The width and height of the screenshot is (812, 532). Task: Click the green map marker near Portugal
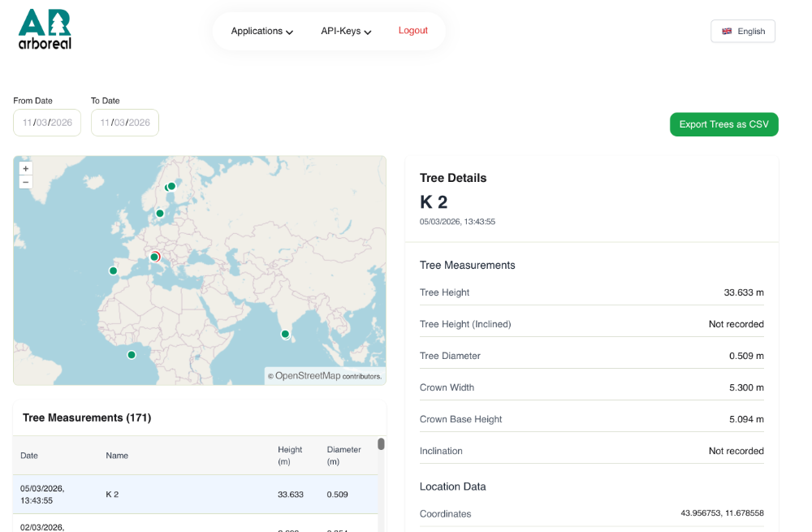pos(113,270)
